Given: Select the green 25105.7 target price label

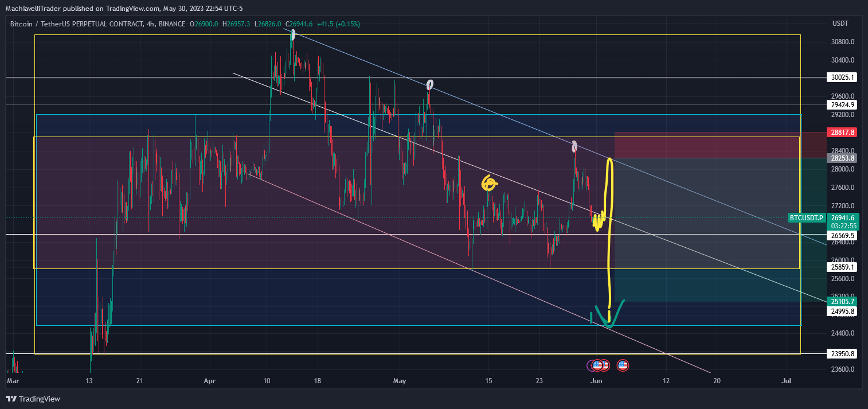Looking at the screenshot, I should (x=842, y=301).
